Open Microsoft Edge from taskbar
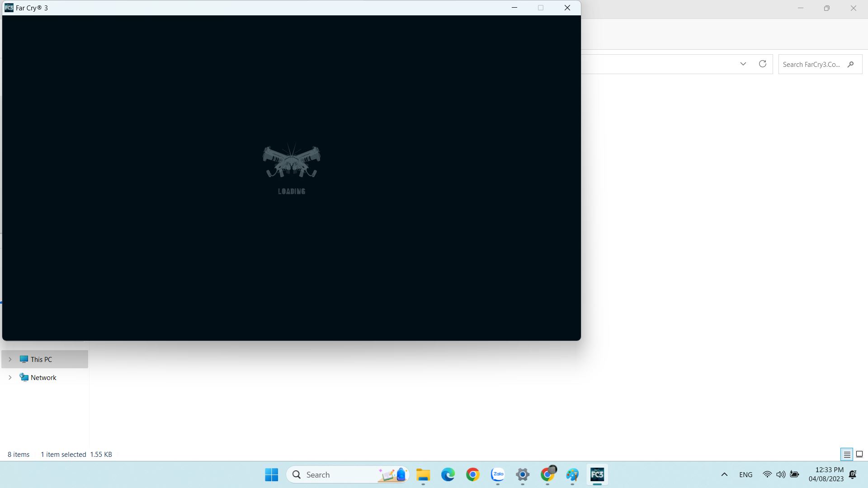The image size is (868, 488). click(x=448, y=474)
